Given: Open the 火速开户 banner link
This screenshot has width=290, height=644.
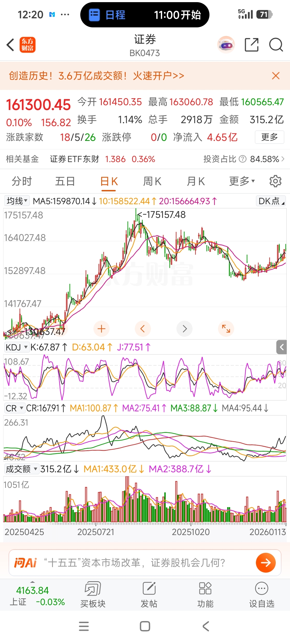Looking at the screenshot, I should [x=158, y=76].
